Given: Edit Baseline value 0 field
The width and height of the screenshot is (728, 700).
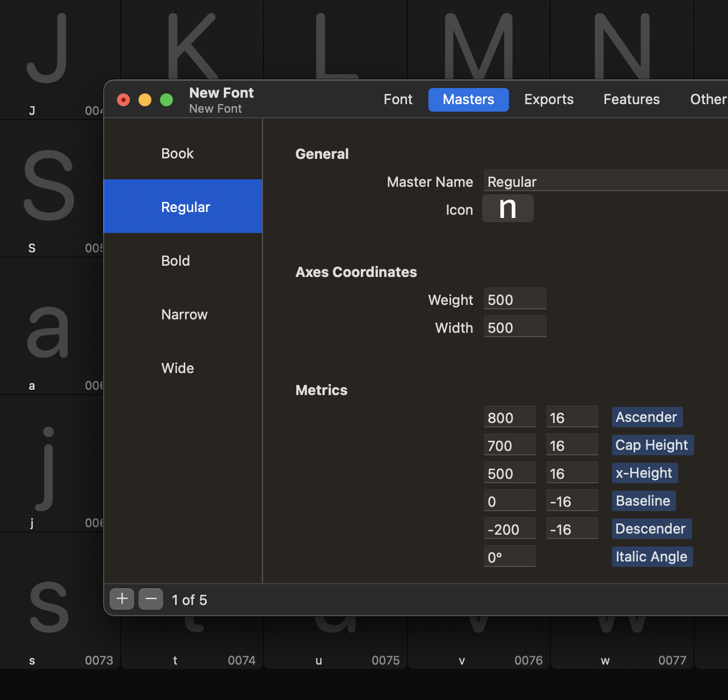Looking at the screenshot, I should (509, 501).
